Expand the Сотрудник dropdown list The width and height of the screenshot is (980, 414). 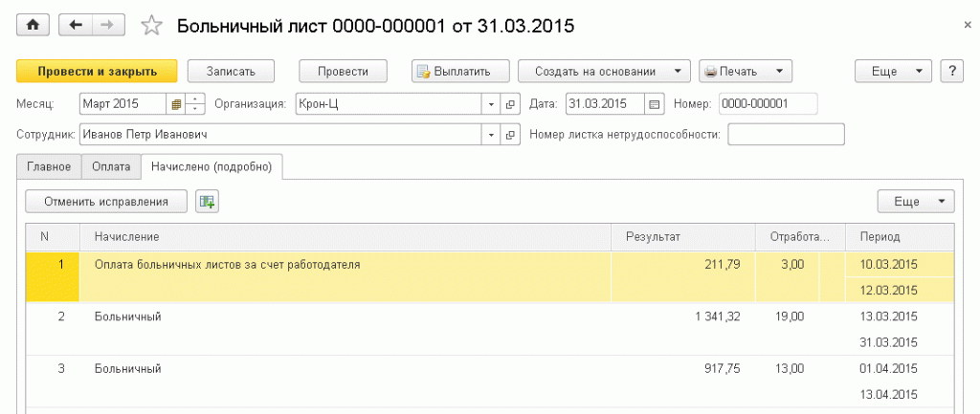[x=491, y=134]
